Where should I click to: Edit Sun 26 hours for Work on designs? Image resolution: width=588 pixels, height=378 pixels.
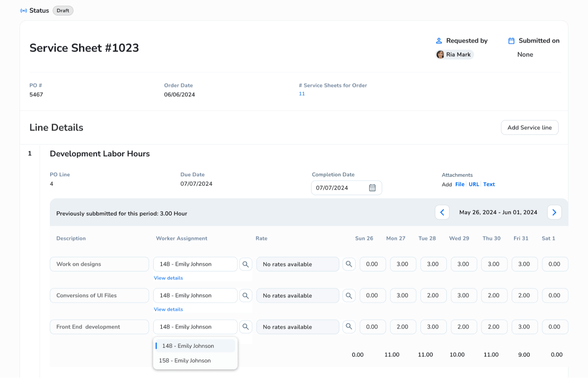point(373,264)
